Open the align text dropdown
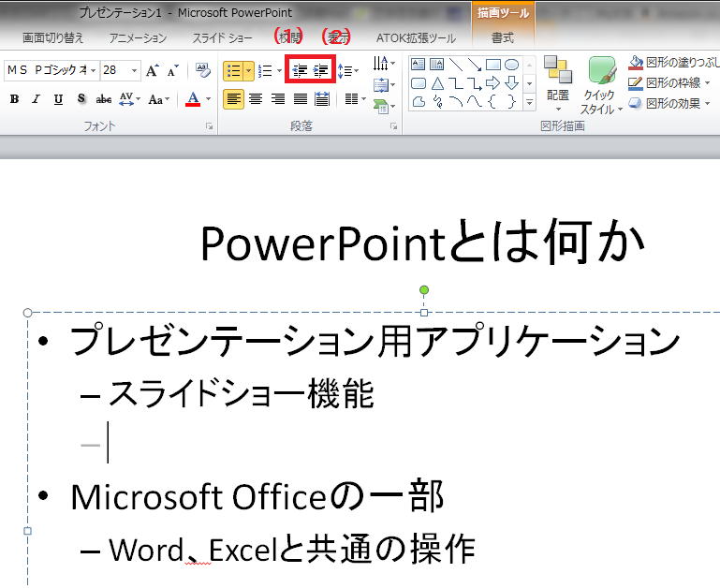720x588 pixels. 384,85
